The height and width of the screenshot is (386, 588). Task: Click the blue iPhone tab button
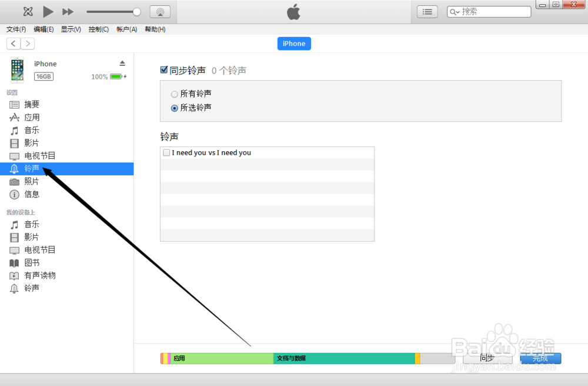coord(294,44)
